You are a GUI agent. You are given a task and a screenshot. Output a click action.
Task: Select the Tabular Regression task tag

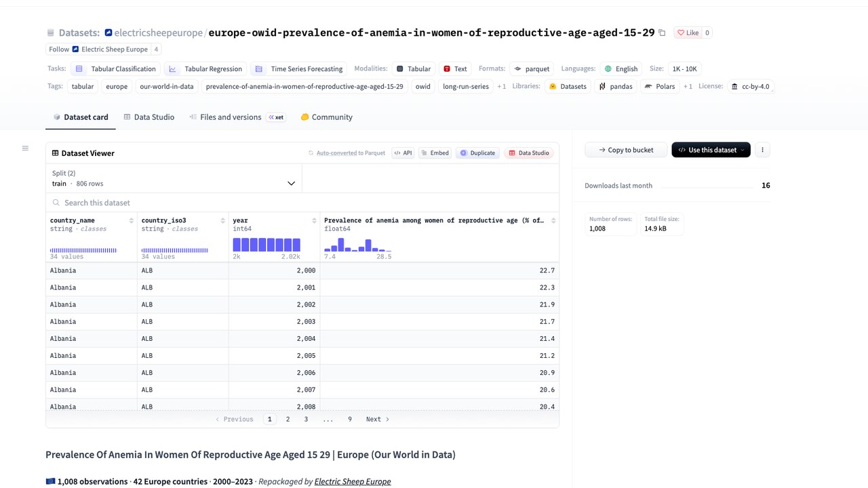click(x=205, y=68)
